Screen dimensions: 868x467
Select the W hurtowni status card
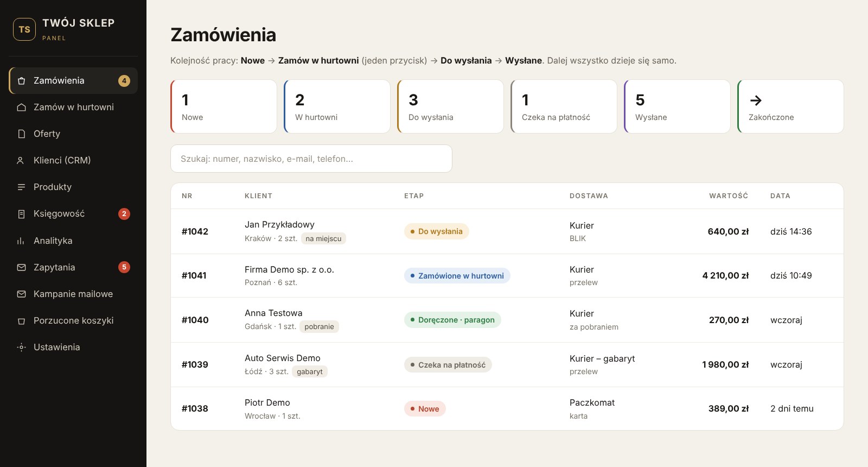(x=337, y=106)
